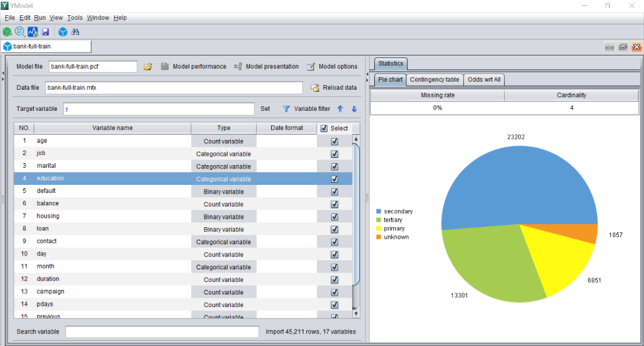Click the Reload data button
This screenshot has width=644, height=346.
tap(334, 88)
